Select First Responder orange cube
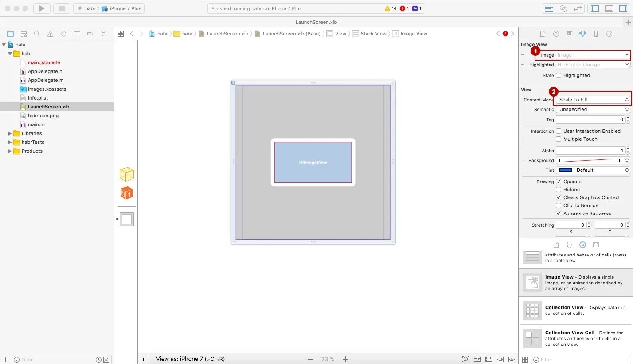This screenshot has width=633, height=364. click(x=127, y=193)
